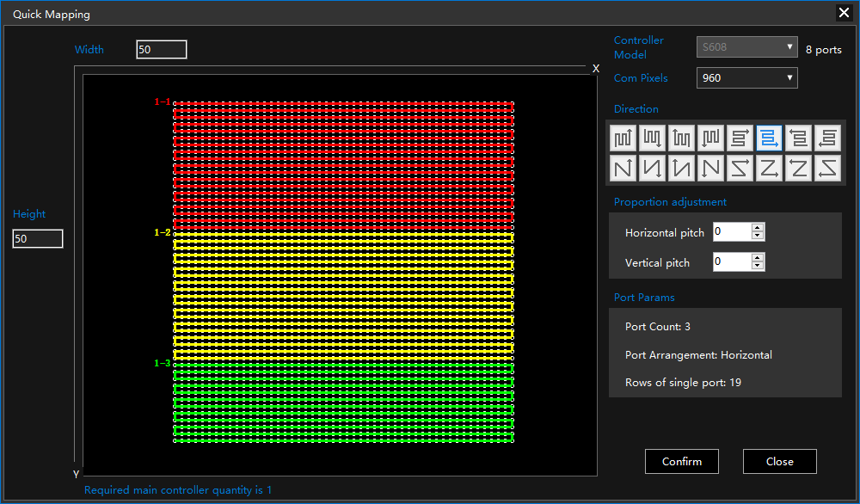Screen dimensions: 860x504
Task: Select vertical serpentine direction ending down at bottom-right
Action: pyautogui.click(x=652, y=138)
